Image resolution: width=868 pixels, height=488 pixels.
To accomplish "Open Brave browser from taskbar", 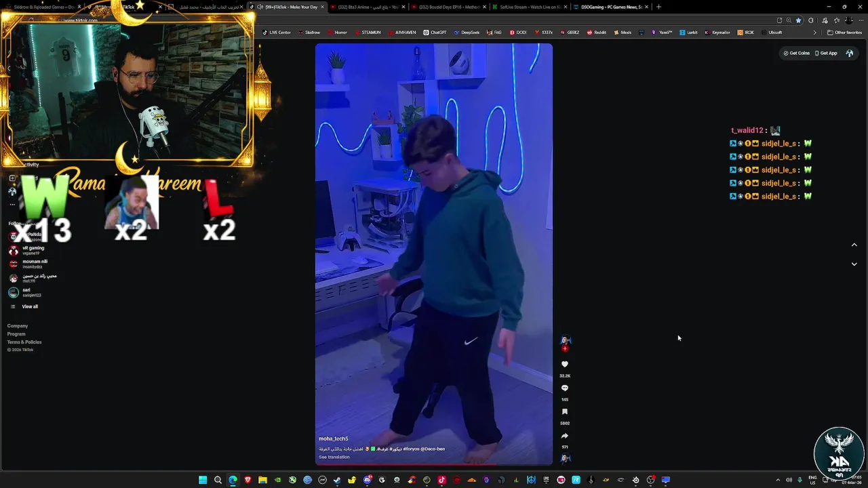I will click(x=248, y=480).
